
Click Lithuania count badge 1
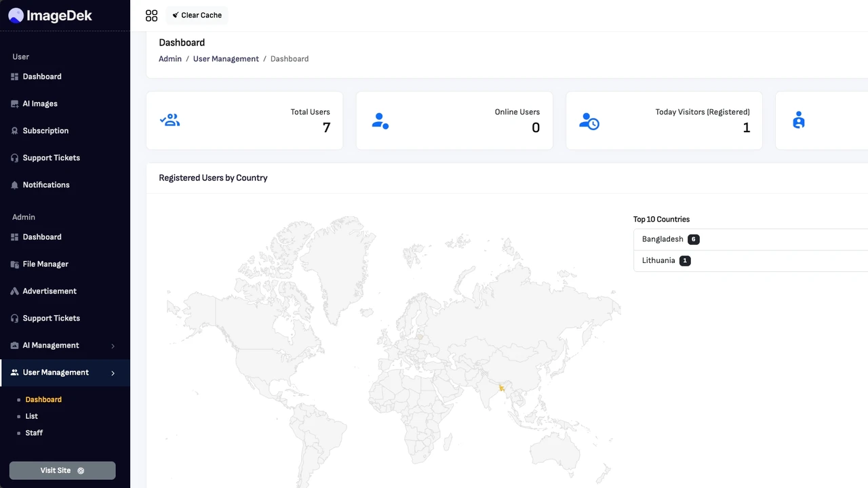pyautogui.click(x=685, y=261)
